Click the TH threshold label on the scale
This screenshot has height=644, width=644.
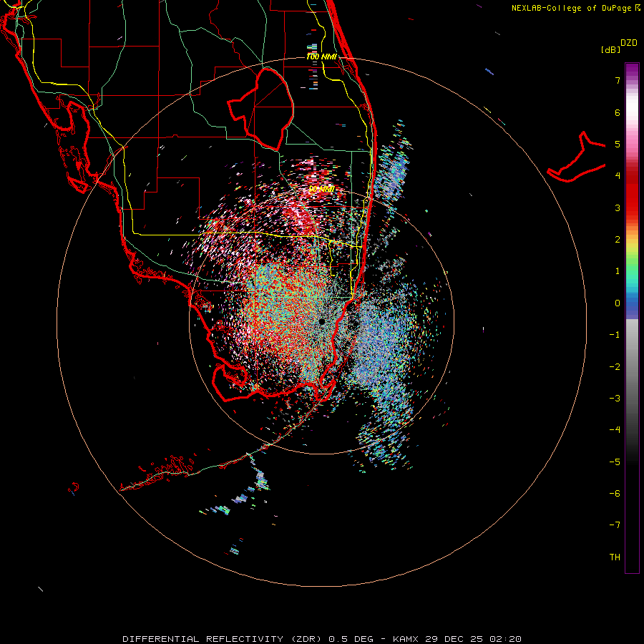615,557
